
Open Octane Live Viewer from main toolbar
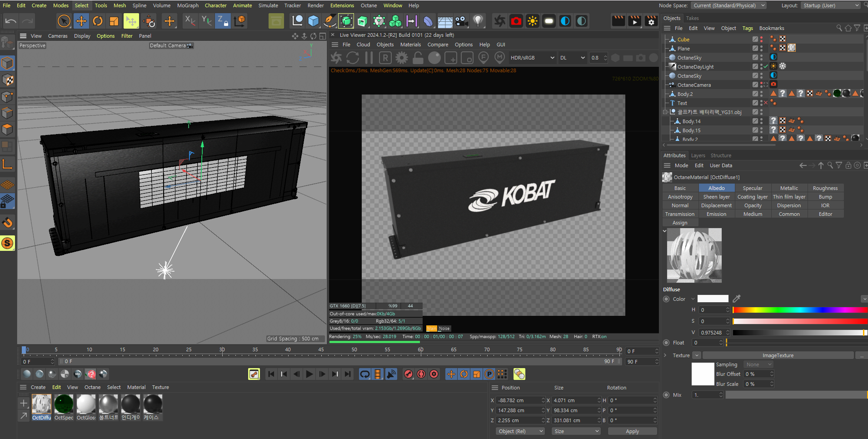(x=499, y=21)
